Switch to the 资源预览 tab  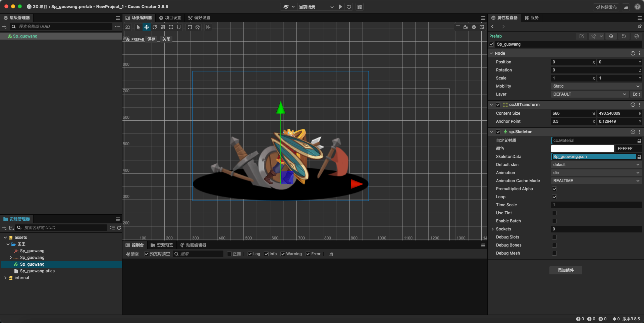pos(162,245)
